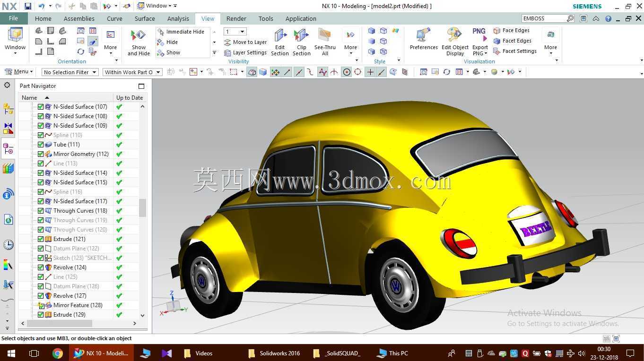Click the command finder search magnifier
Image resolution: width=644 pixels, height=361 pixels.
[x=570, y=18]
